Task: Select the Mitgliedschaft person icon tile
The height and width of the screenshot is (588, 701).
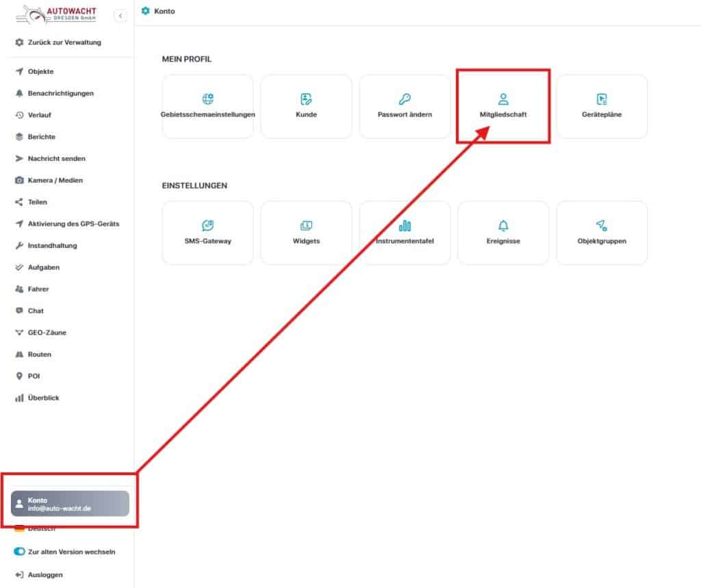Action: pos(503,99)
